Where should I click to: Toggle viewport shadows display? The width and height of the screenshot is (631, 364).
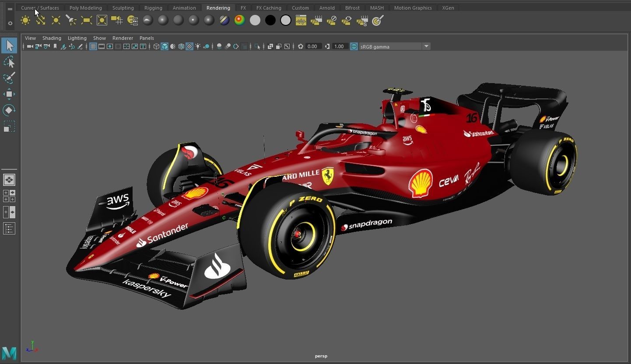(206, 46)
